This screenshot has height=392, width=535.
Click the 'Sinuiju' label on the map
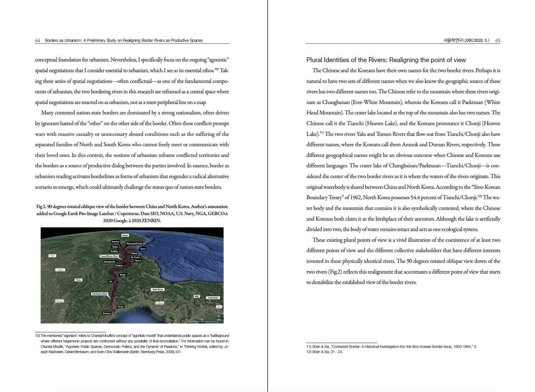pos(121,306)
